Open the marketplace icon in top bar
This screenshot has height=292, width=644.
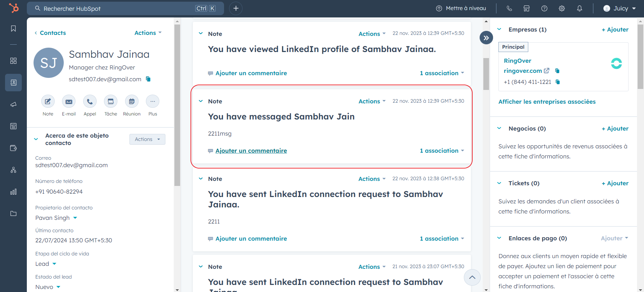point(527,8)
